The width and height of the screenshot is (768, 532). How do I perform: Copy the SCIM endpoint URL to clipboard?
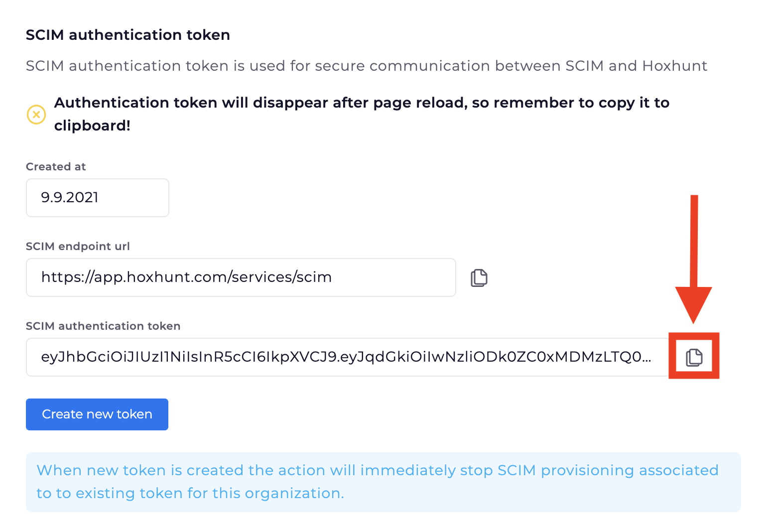[x=479, y=277]
